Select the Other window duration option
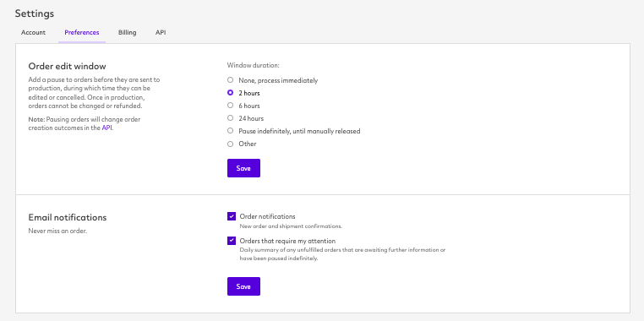The image size is (644, 321). click(x=231, y=144)
